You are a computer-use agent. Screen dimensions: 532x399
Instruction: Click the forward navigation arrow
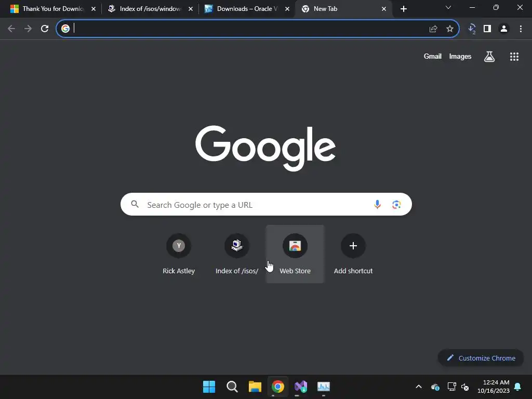(28, 29)
